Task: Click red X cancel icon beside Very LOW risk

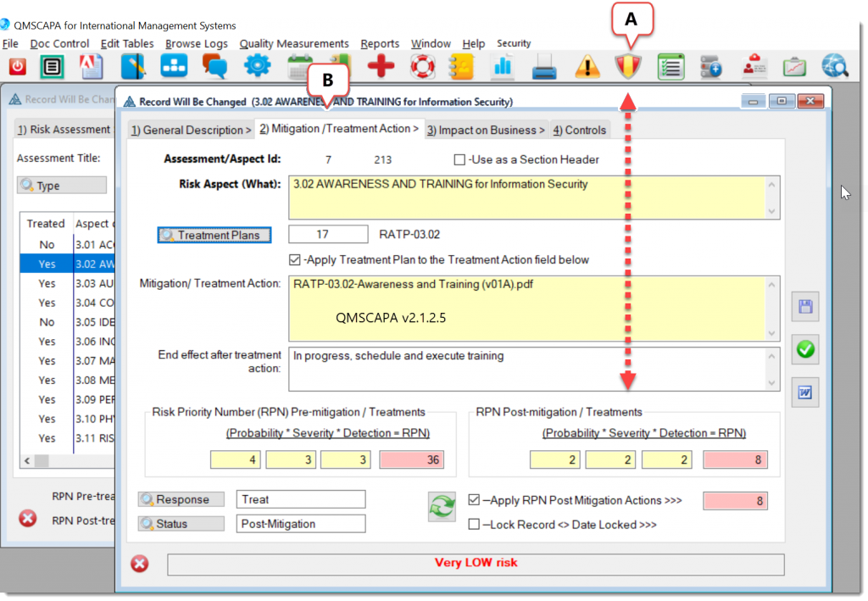Action: tap(140, 564)
